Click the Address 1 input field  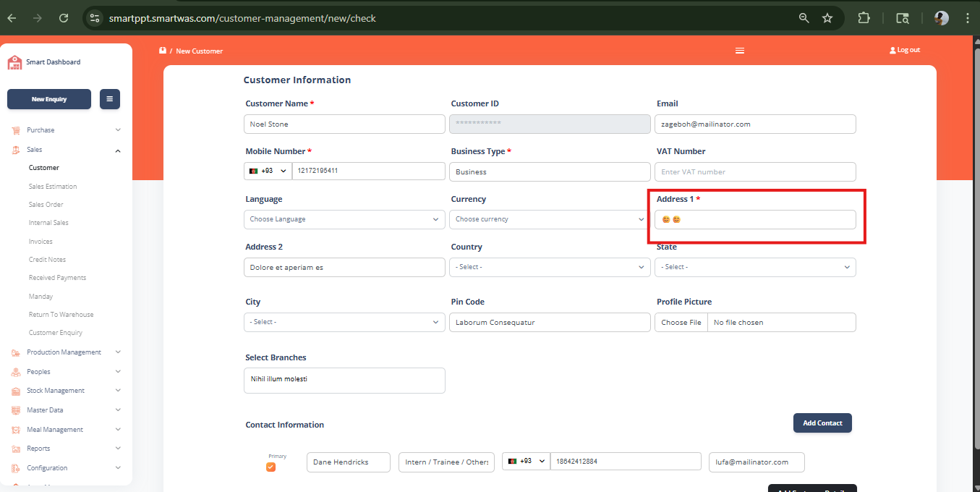coord(755,219)
